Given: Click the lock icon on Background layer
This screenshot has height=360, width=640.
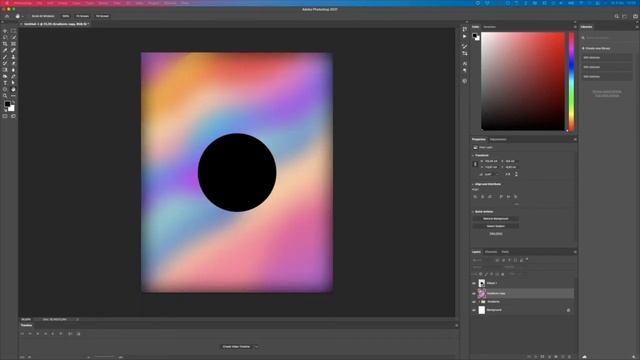Looking at the screenshot, I should pos(569,310).
